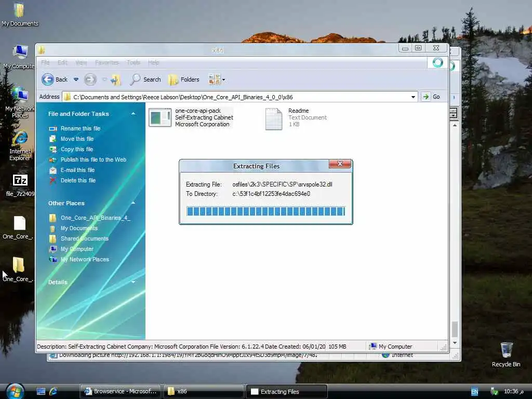Viewport: 532px width, 399px height.
Task: Click the EN language indicator
Action: [474, 392]
